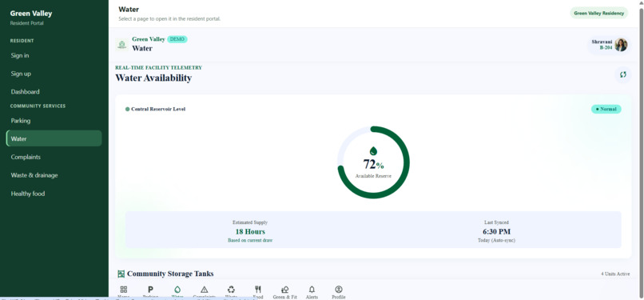Viewport: 644px width, 300px height.
Task: Click the 'Central Reservoir Level' label
Action: pyautogui.click(x=158, y=110)
